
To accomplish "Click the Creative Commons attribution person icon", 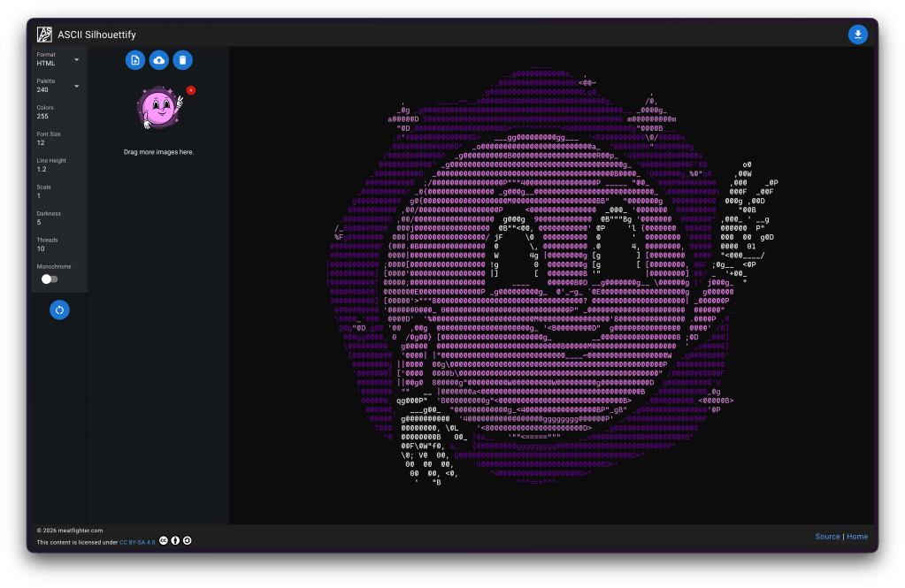I will click(x=175, y=541).
